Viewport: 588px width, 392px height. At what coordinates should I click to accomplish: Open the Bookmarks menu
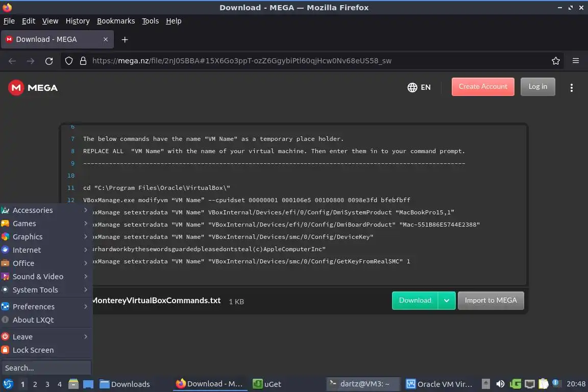pos(116,21)
